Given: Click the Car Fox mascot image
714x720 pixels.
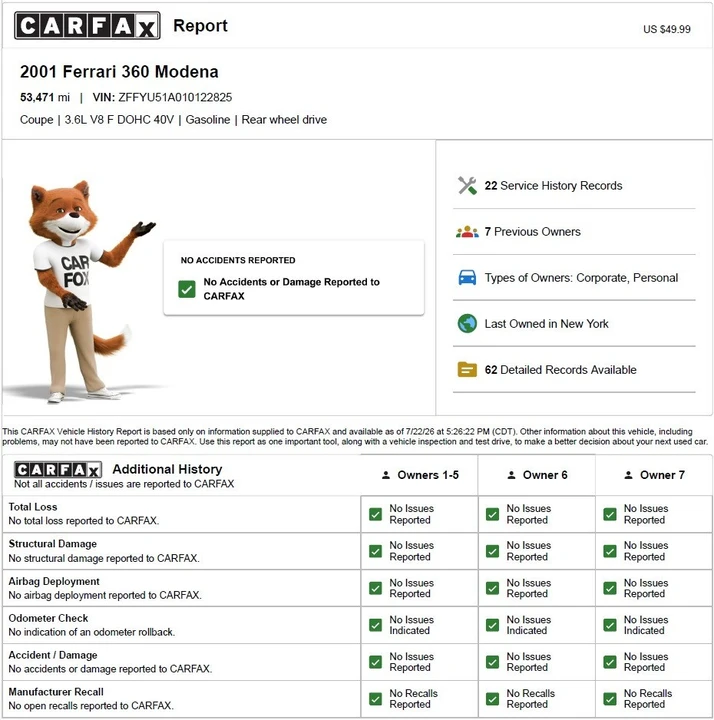Looking at the screenshot, I should pos(85,292).
